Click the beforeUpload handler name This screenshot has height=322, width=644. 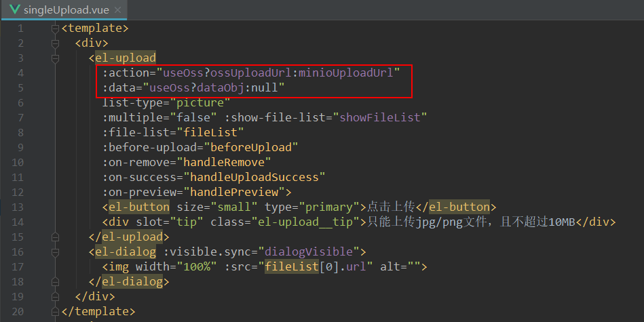coord(251,147)
